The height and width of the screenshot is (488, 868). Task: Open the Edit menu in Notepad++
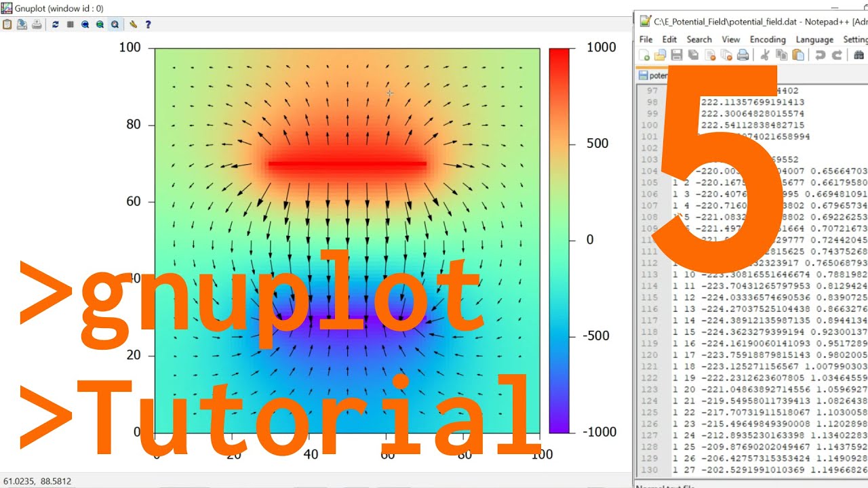(669, 39)
